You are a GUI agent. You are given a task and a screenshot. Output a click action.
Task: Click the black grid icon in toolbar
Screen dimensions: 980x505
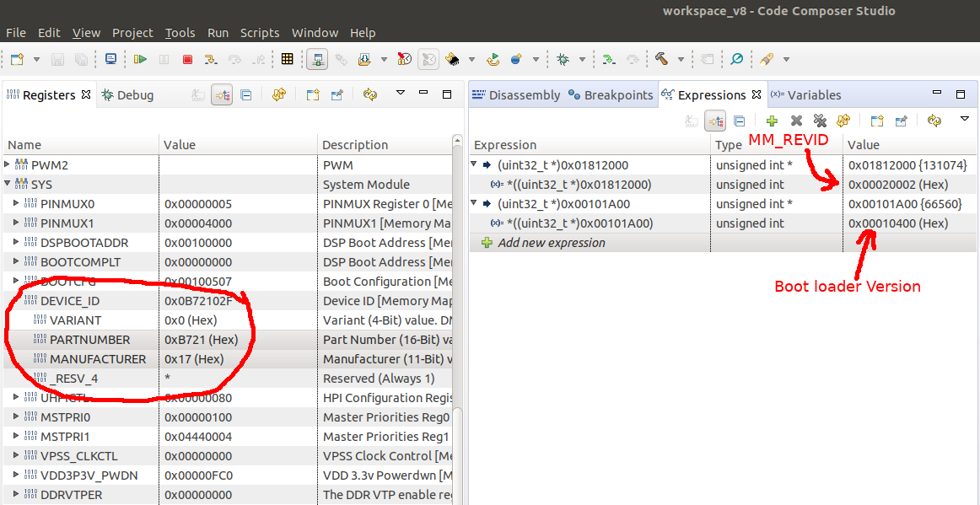coord(287,59)
